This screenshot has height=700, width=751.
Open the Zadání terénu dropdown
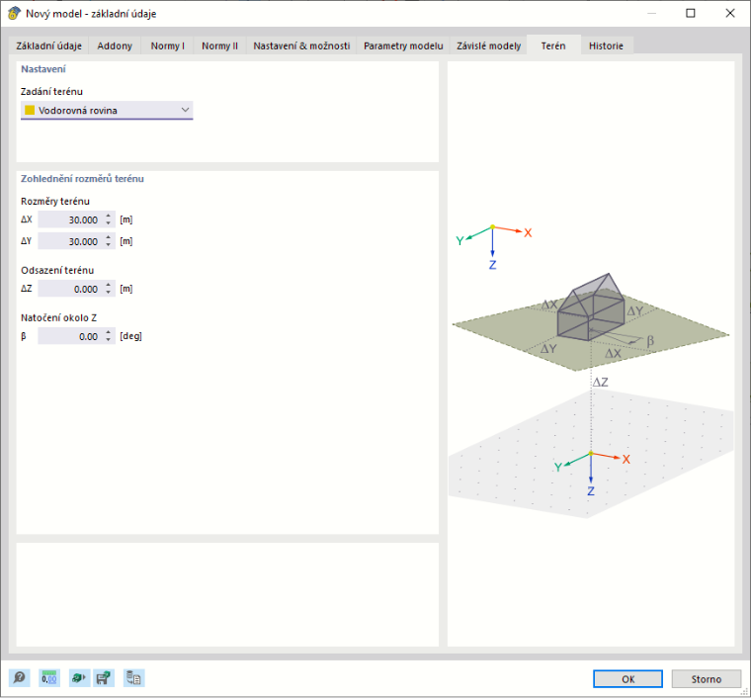(x=107, y=110)
